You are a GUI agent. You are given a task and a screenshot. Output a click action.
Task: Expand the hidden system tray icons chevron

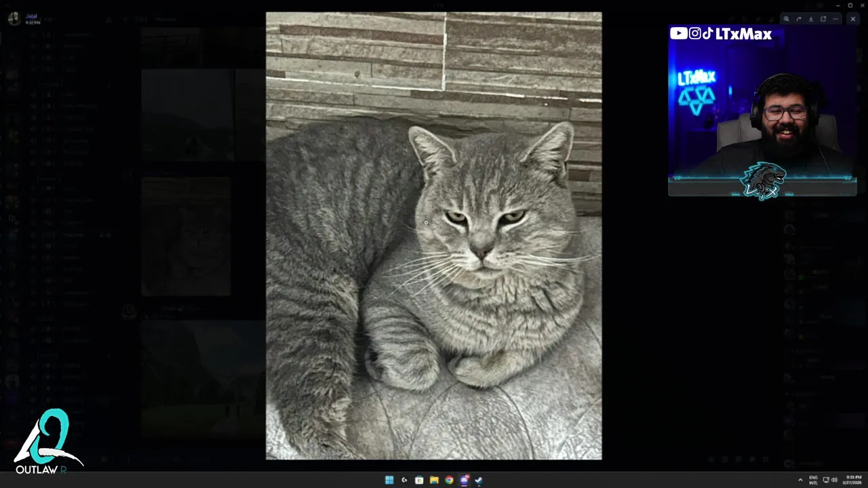800,480
